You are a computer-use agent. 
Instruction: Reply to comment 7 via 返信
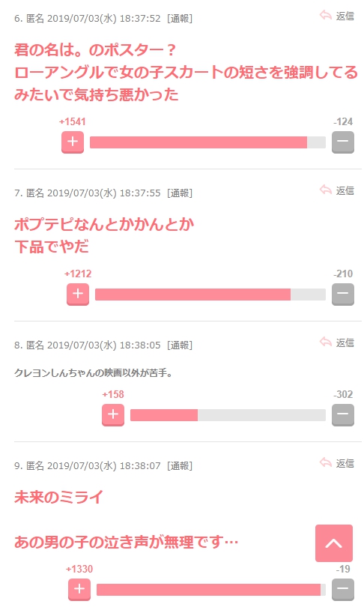[337, 190]
